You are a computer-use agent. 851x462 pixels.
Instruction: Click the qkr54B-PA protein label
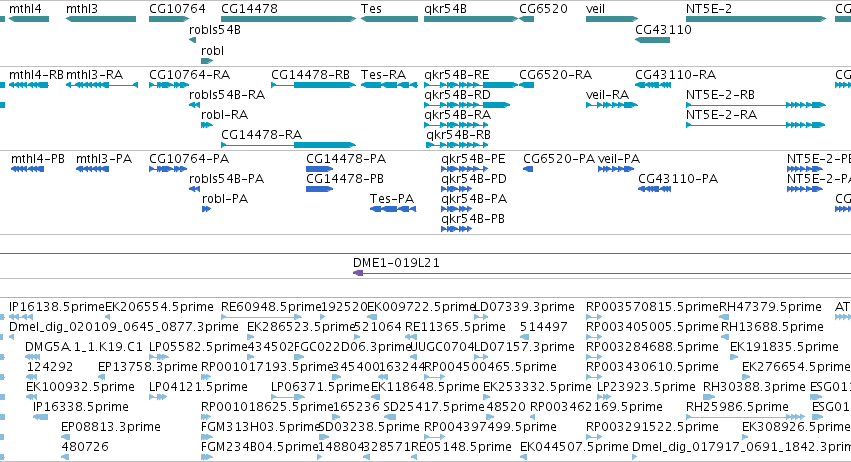[474, 199]
